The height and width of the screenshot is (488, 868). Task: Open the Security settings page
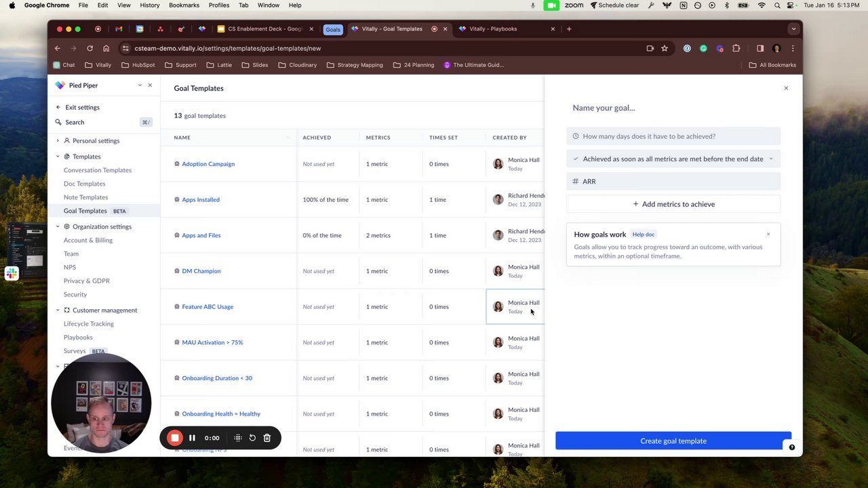(x=75, y=294)
